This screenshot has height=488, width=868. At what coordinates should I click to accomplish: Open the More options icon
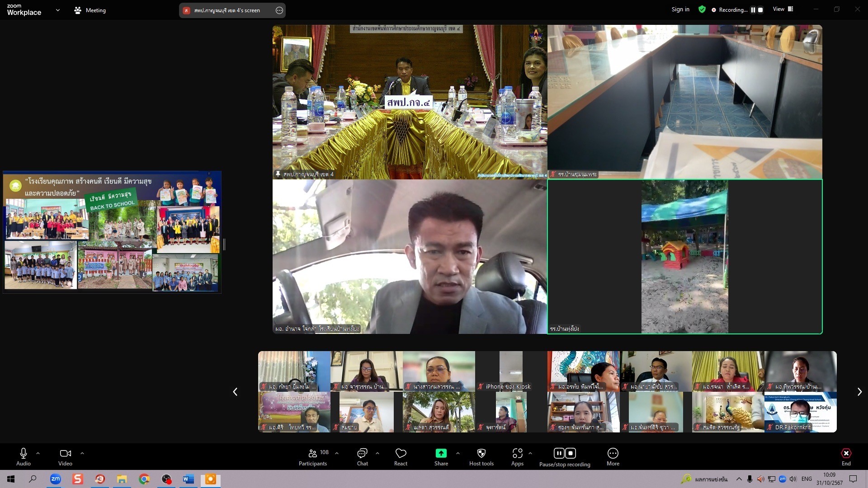click(x=613, y=453)
